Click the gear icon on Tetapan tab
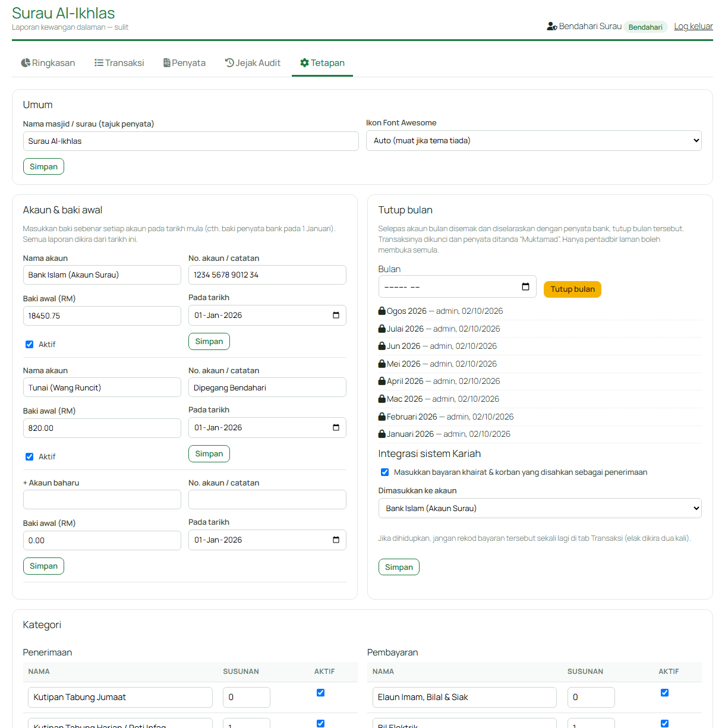 [304, 62]
